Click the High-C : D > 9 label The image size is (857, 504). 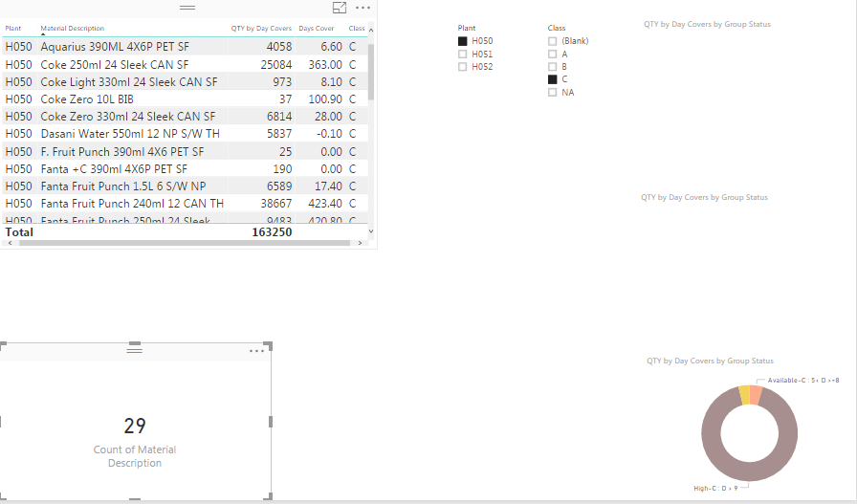tap(715, 488)
